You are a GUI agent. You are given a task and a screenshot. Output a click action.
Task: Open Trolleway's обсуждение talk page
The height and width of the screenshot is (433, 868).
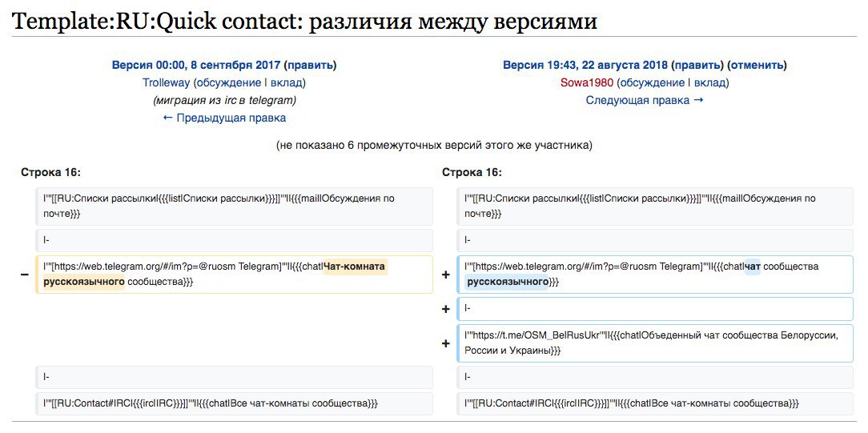(229, 82)
